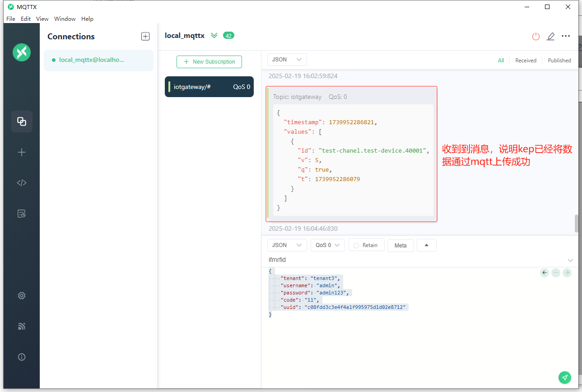This screenshot has height=392, width=582.
Task: Send the message with green send button
Action: click(565, 378)
